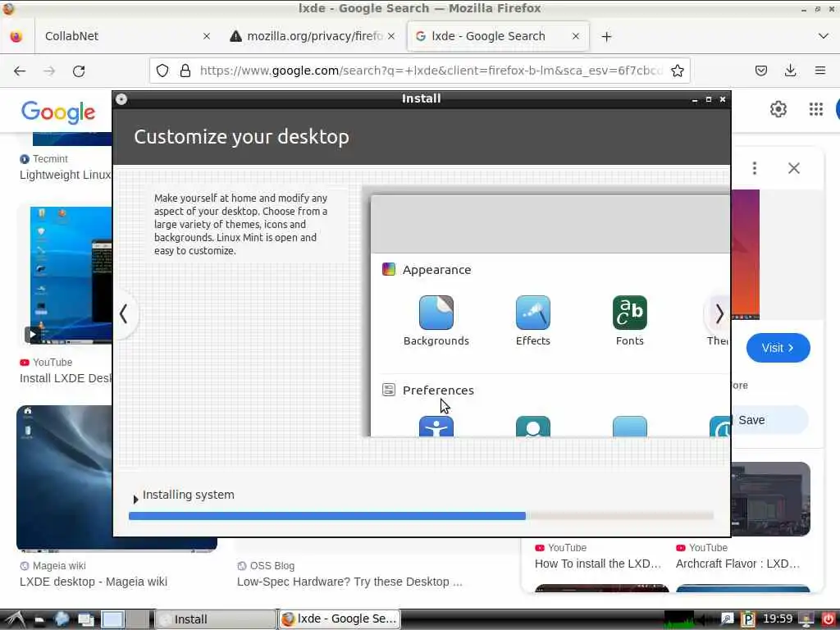Click the Firefox View pinned icon

pyautogui.click(x=16, y=36)
